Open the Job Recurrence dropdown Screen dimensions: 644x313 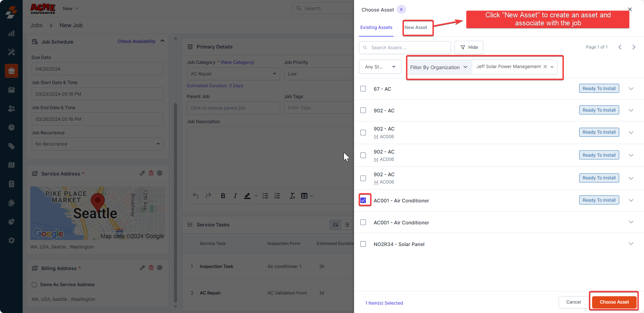coord(98,144)
